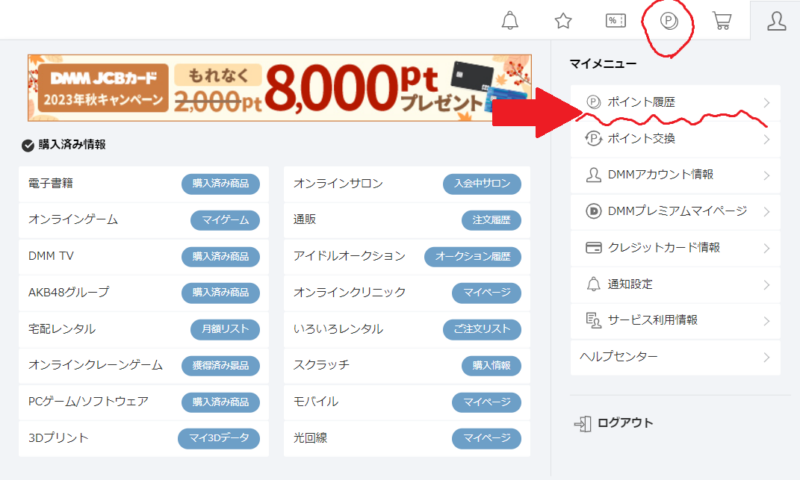Image resolution: width=800 pixels, height=480 pixels.
Task: Open the サービス利用情報 link
Action: 652,320
